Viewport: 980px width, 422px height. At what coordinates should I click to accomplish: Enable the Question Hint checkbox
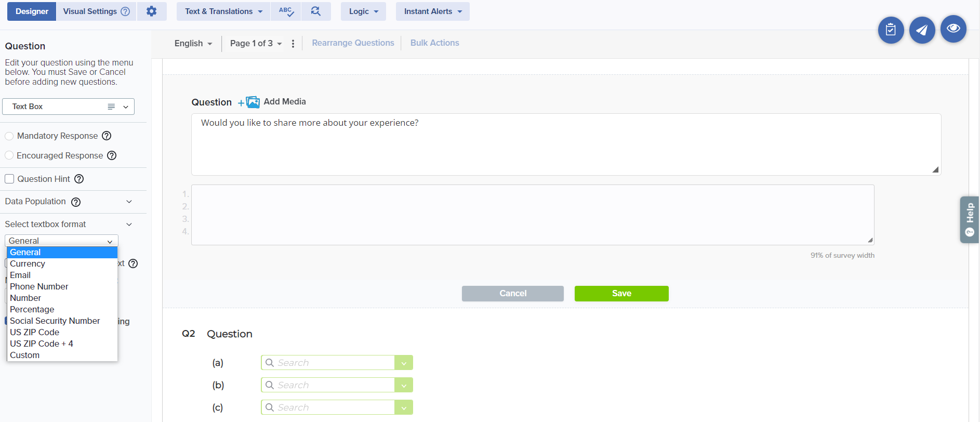pos(9,179)
